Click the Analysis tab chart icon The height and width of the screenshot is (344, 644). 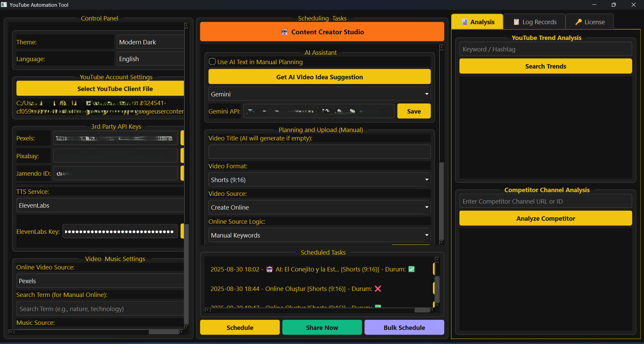464,22
